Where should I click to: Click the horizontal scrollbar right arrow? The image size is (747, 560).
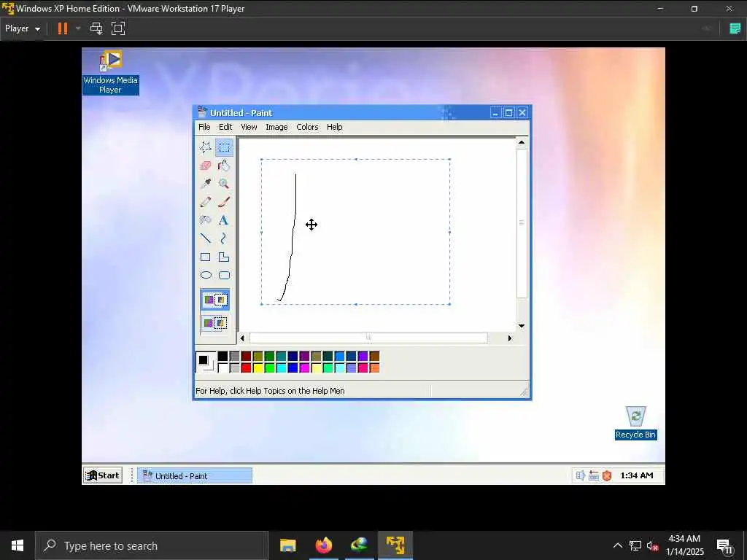coord(510,338)
